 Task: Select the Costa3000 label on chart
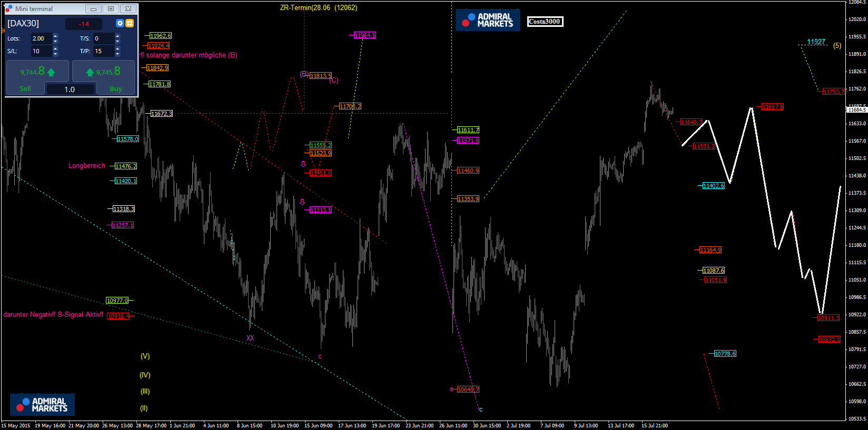coord(545,22)
